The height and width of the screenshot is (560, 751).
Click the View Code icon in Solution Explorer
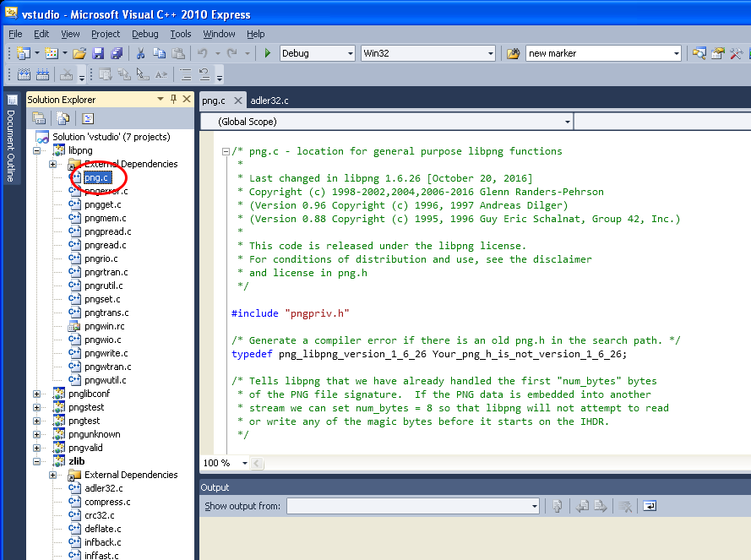[88, 118]
